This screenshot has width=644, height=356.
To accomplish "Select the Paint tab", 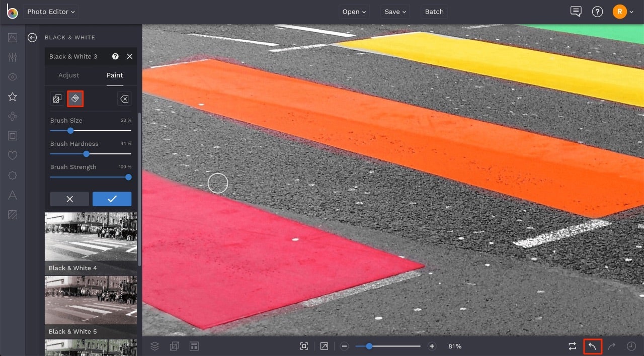I will [x=115, y=75].
